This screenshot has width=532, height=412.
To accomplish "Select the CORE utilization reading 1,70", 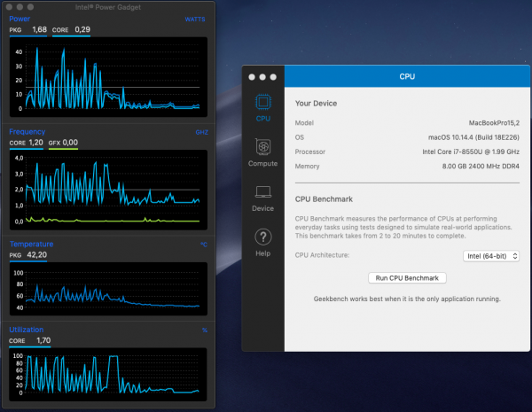I will pos(43,340).
